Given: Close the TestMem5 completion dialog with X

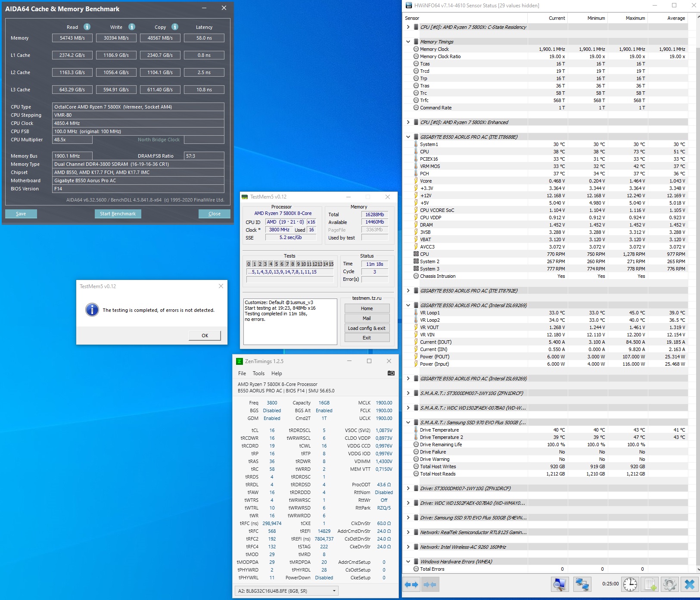Looking at the screenshot, I should coord(221,286).
